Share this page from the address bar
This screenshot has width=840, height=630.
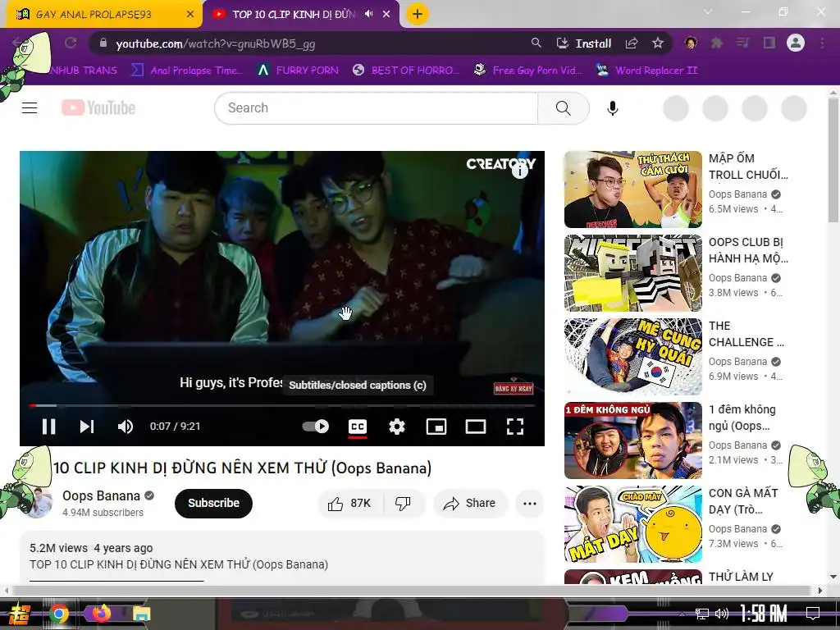632,43
